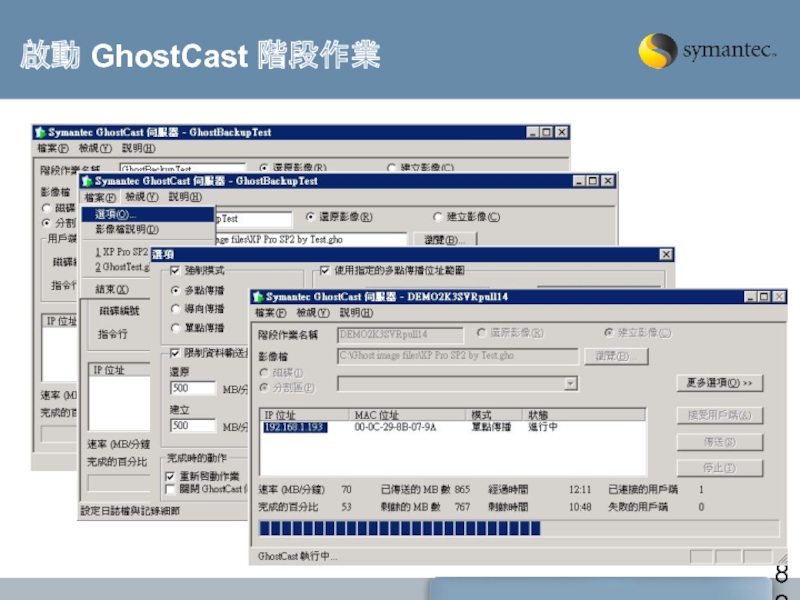Screen dimensions: 800x600
Task: Toggle the 限制資料輸送 checkbox
Action: click(175, 353)
